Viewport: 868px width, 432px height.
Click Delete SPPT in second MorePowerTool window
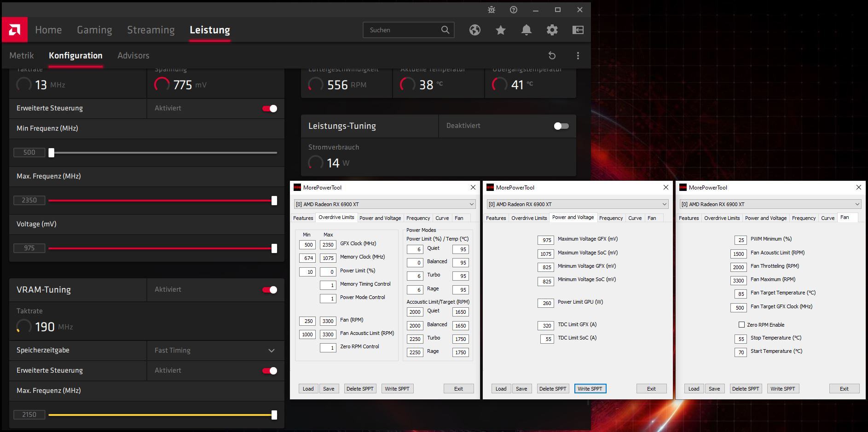pyautogui.click(x=553, y=389)
